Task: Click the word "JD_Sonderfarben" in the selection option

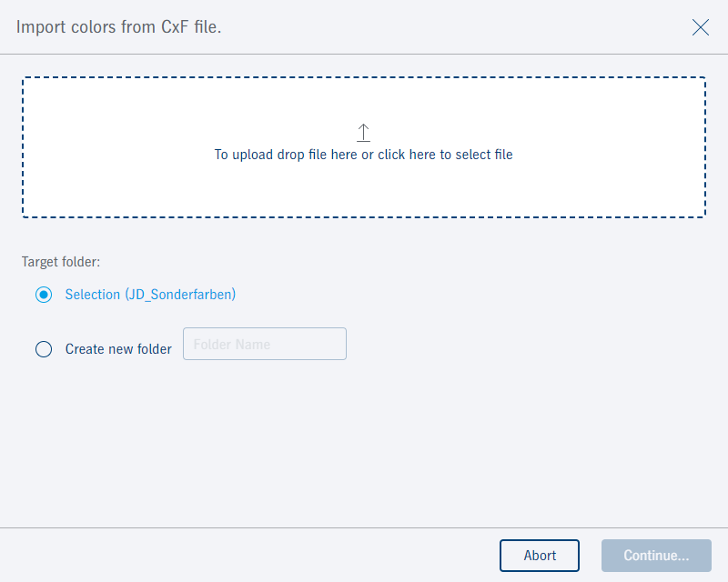Action: [180, 295]
